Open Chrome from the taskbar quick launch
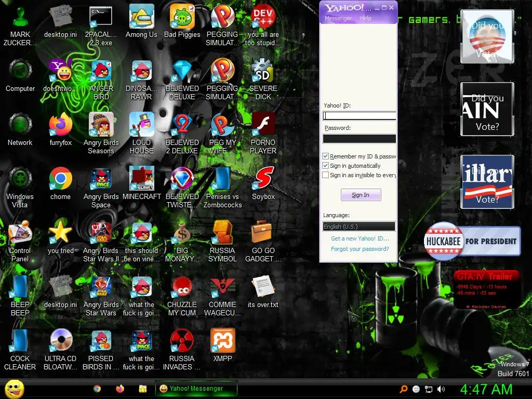 tap(97, 389)
